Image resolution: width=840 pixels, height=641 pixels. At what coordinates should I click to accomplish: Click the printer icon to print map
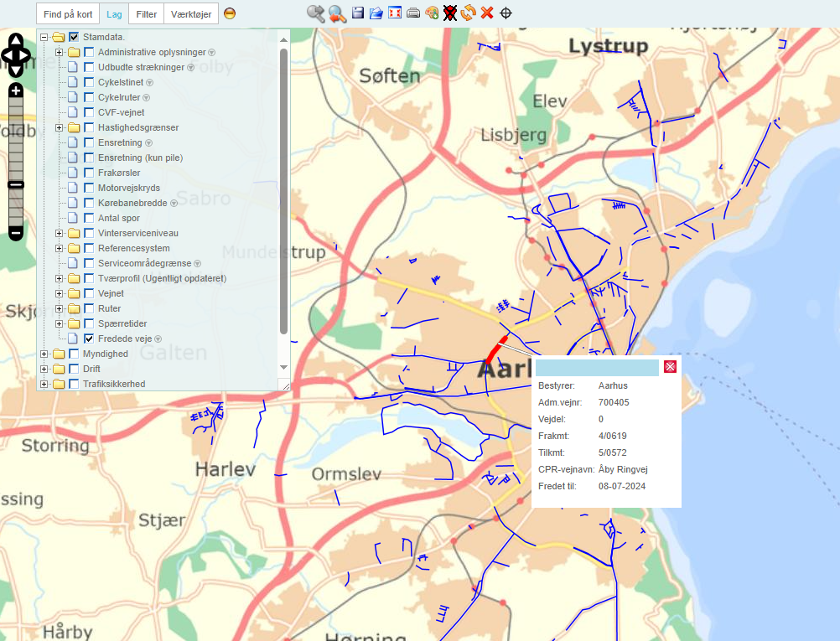(413, 13)
